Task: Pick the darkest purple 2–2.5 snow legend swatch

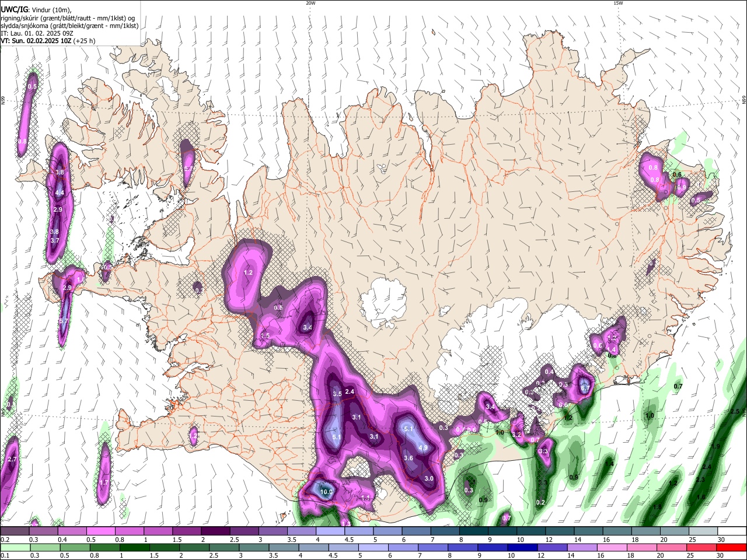Action: click(215, 531)
